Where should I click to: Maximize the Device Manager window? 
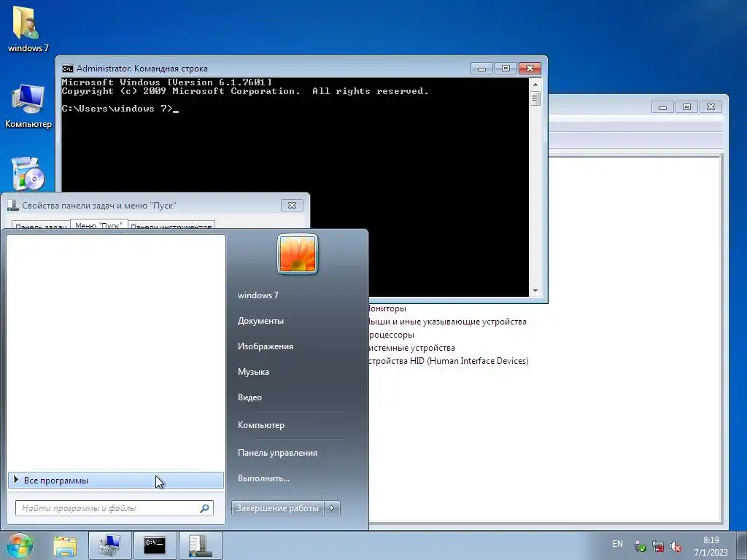coord(686,107)
